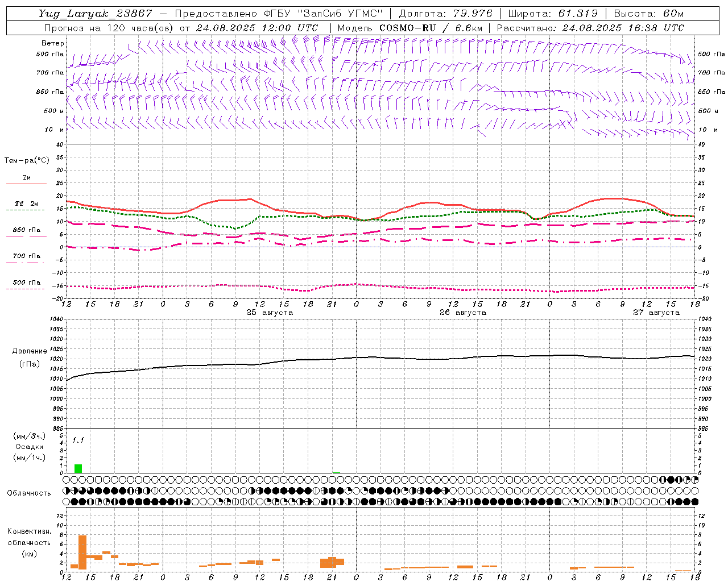Select the Долгота: 79.976 header field
Image resolution: width=728 pixels, height=582 pixels.
pos(446,14)
